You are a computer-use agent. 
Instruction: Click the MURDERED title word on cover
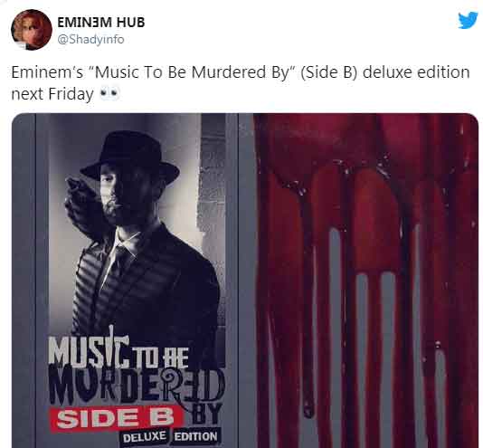click(137, 386)
